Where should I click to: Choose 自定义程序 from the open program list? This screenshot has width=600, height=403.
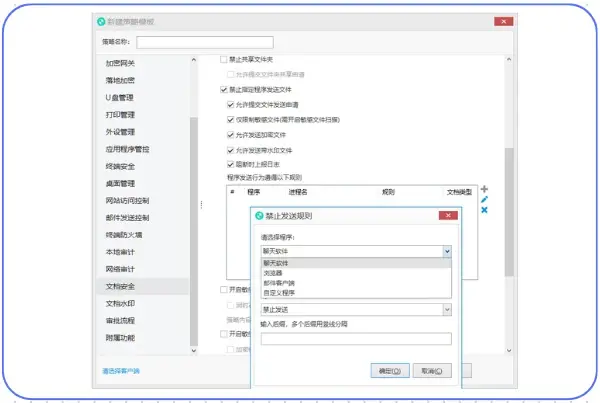tap(356, 293)
